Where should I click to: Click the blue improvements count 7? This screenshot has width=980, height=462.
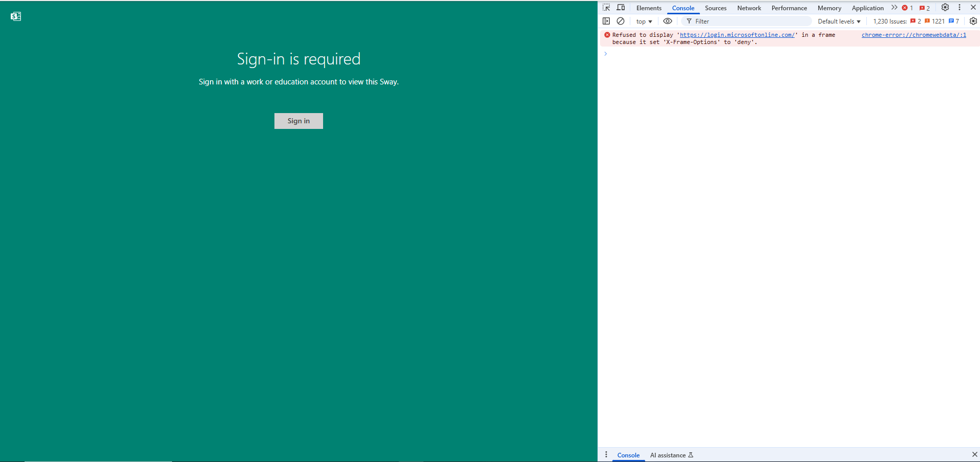click(x=954, y=21)
